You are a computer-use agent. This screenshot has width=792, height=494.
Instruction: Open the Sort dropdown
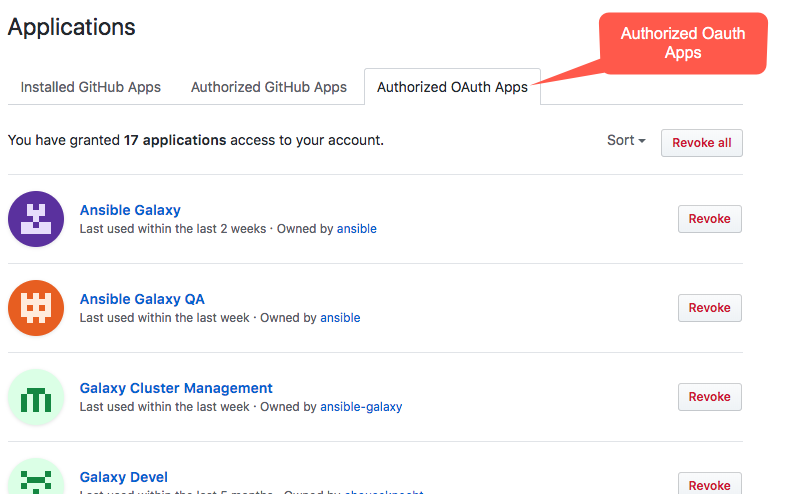626,140
